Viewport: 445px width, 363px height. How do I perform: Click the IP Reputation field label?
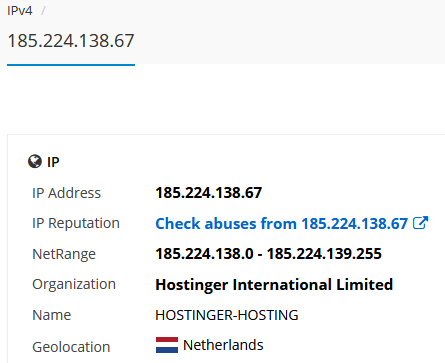pyautogui.click(x=76, y=223)
